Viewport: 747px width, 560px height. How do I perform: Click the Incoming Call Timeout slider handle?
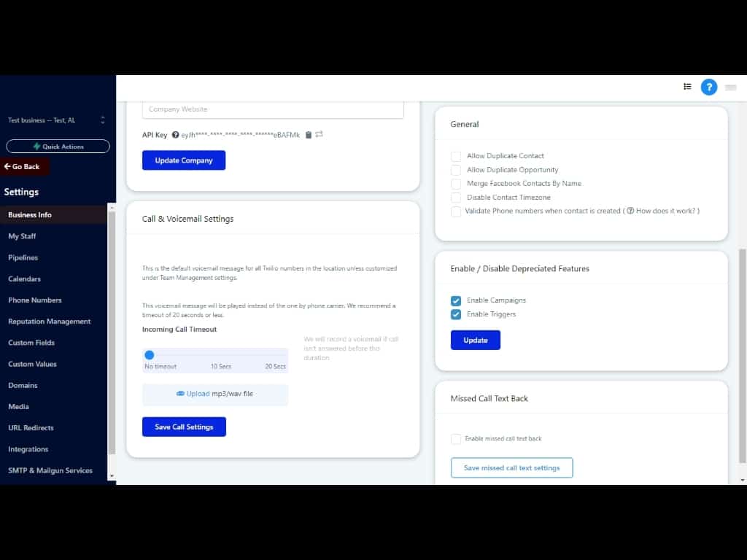click(x=150, y=355)
